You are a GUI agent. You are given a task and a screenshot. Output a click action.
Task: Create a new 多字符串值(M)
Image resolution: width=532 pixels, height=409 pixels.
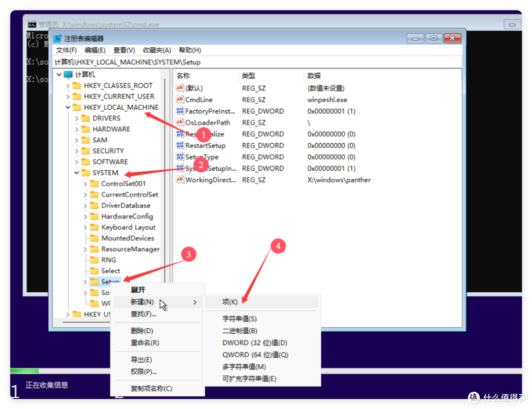click(x=261, y=367)
